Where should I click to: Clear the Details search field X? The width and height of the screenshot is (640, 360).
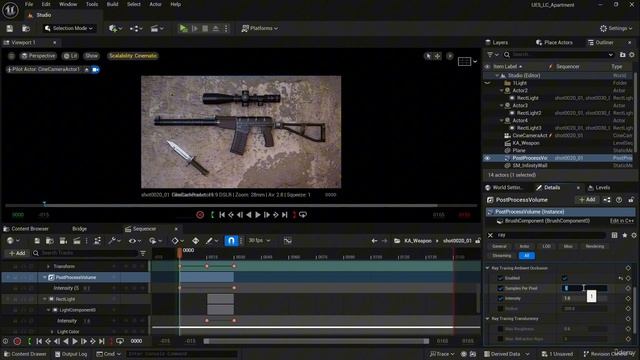click(490, 235)
